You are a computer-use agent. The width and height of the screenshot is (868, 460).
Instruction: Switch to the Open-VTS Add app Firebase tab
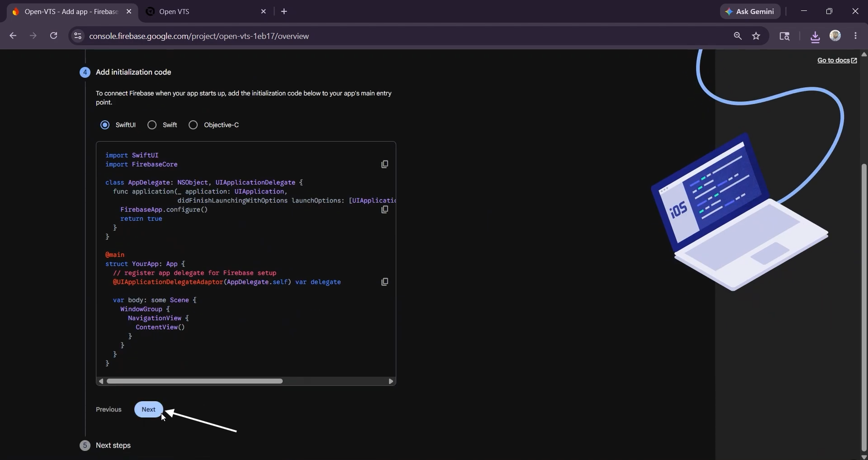coord(71,12)
